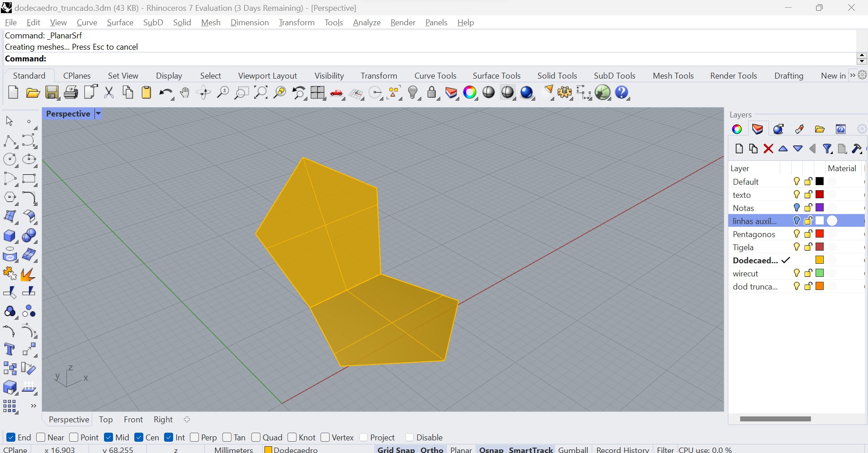Toggle the Gumball button
Image resolution: width=868 pixels, height=453 pixels.
[573, 449]
